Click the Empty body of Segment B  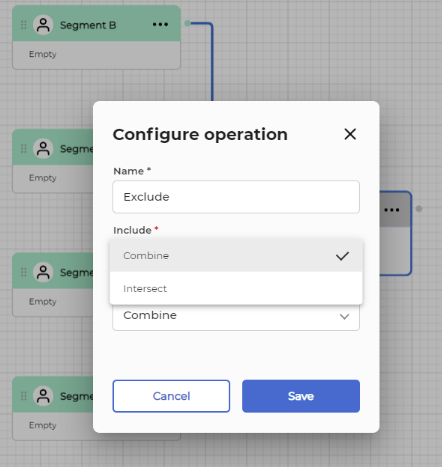pyautogui.click(x=96, y=55)
